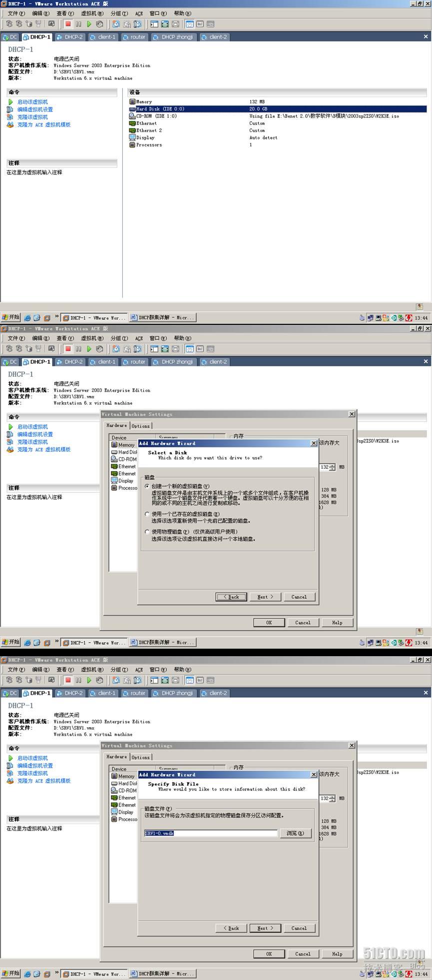Open 文件(F) menu in window without open dialogs
Screen dimensions: 432x980
pyautogui.click(x=16, y=13)
